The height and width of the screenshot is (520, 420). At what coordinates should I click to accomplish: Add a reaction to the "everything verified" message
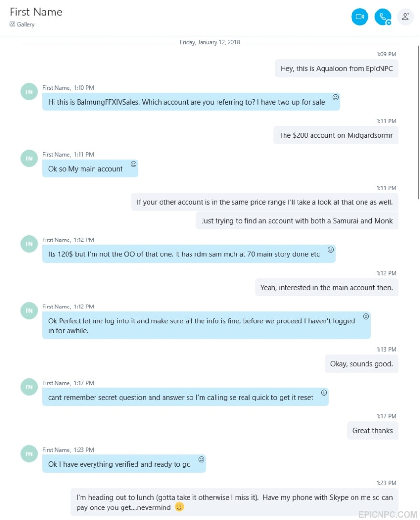click(201, 459)
